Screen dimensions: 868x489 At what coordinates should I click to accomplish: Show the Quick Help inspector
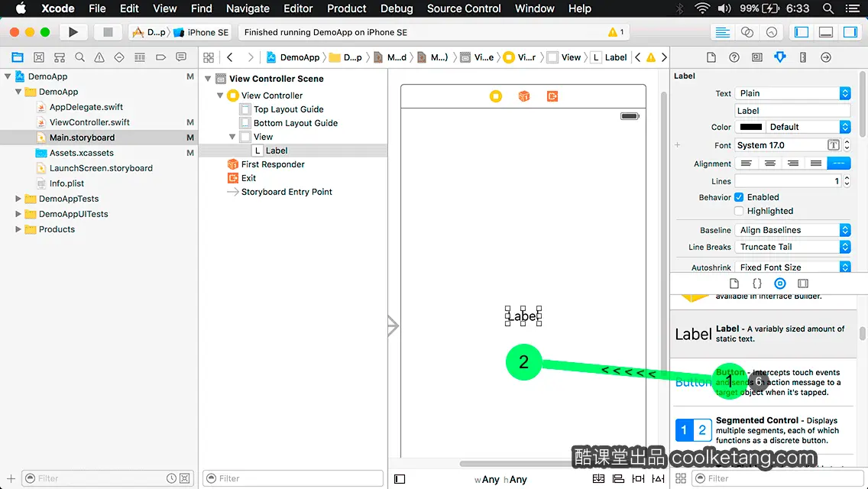734,57
